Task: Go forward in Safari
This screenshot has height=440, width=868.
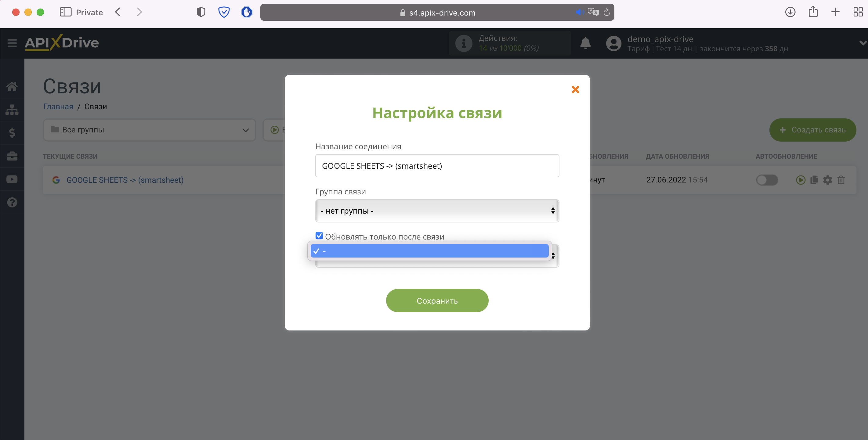Action: (139, 12)
